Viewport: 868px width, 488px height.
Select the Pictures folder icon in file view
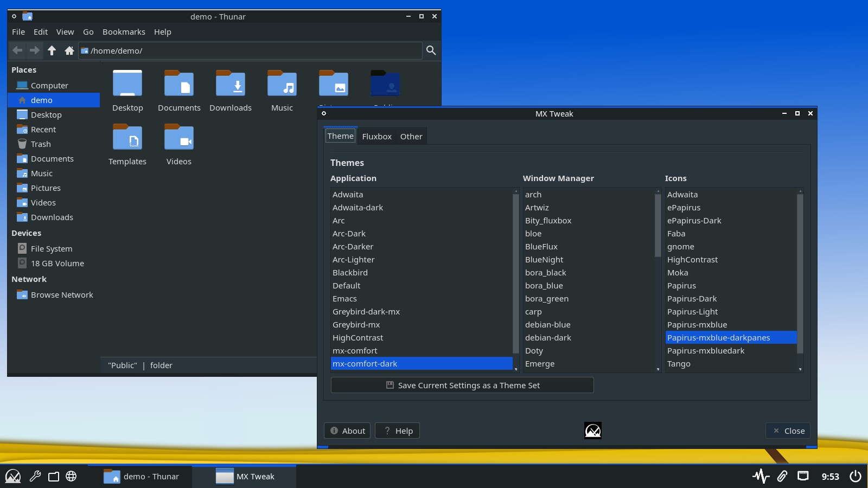click(334, 84)
